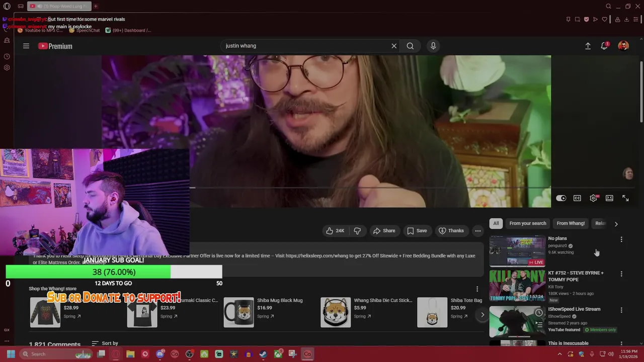Open Whang! store options menu

point(477,289)
